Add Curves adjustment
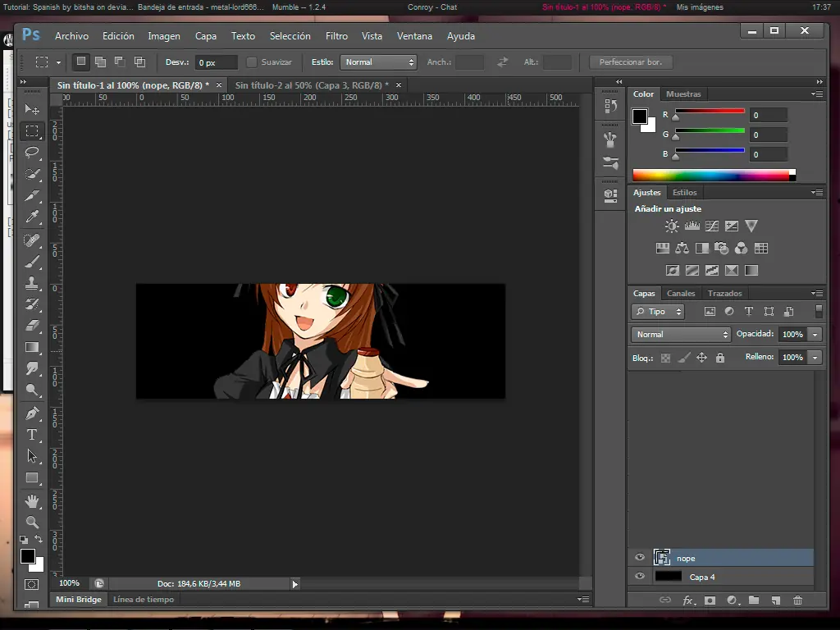 [711, 226]
